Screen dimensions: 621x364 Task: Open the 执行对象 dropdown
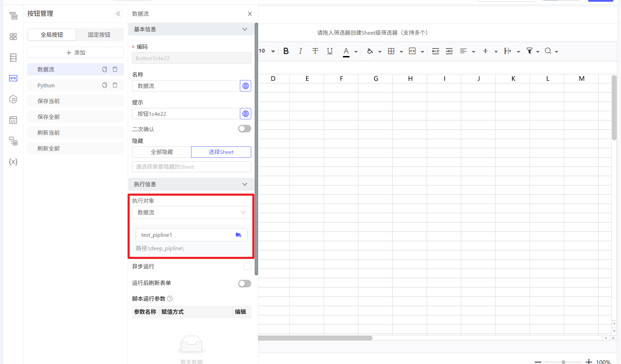191,212
